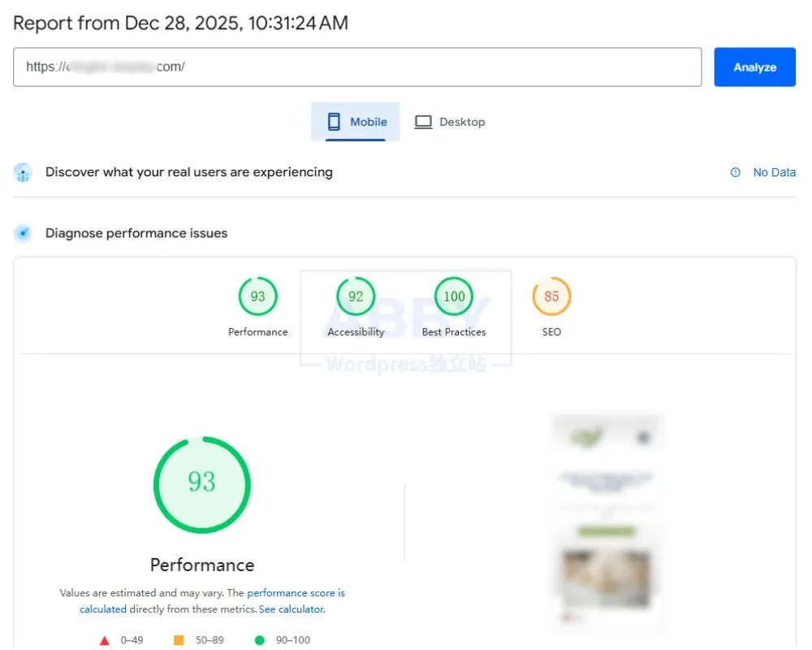Select the Accessibility score gauge 92

[356, 297]
